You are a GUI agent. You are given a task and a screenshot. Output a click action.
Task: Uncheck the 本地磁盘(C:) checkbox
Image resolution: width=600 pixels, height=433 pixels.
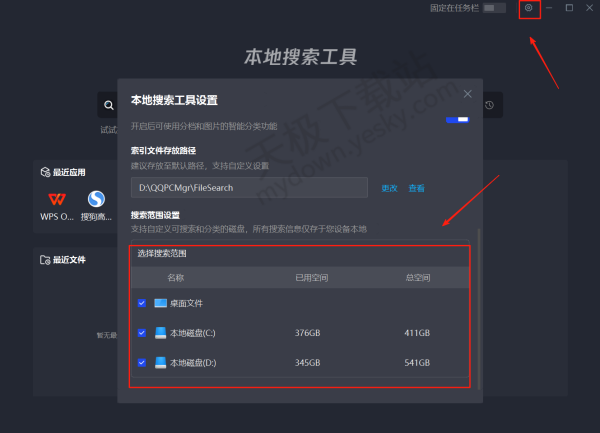coord(141,333)
